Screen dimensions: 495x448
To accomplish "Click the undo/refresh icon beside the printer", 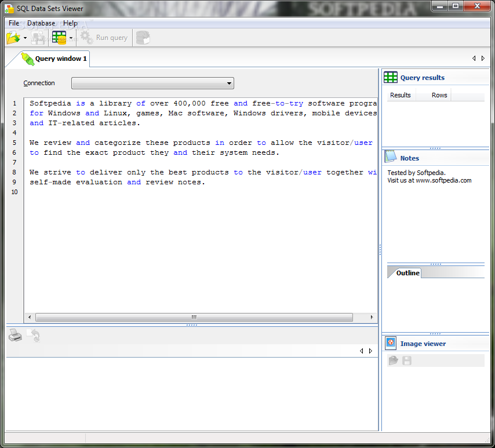I will (x=34, y=336).
